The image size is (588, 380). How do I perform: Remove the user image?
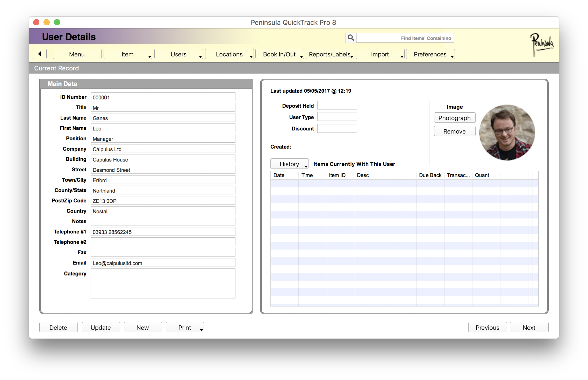coord(455,131)
